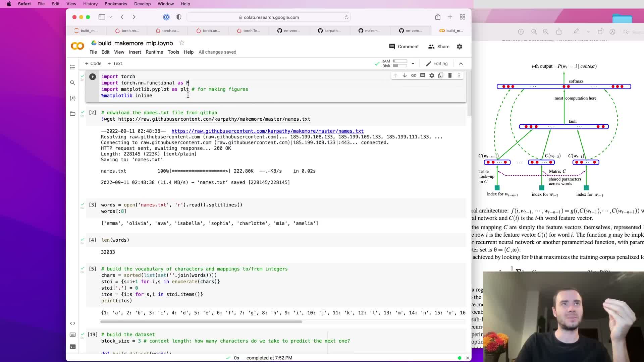Delete the selected cell with trash icon
The image size is (644, 362).
click(x=450, y=76)
